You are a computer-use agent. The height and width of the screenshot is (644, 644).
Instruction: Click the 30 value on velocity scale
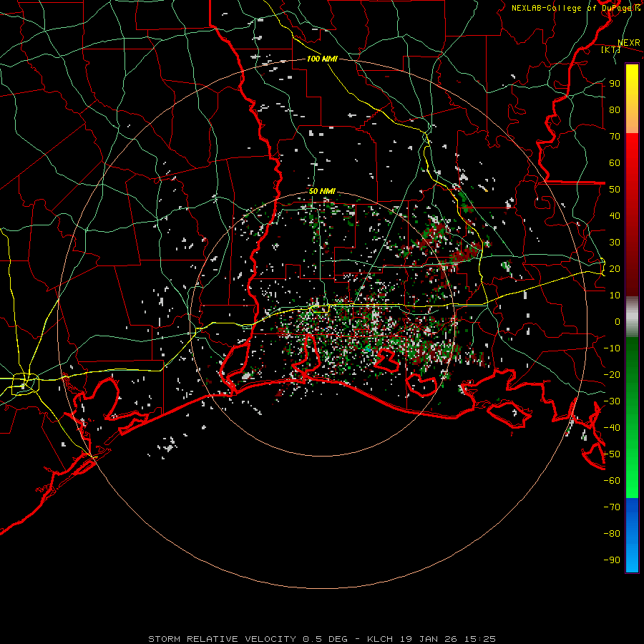pyautogui.click(x=615, y=243)
